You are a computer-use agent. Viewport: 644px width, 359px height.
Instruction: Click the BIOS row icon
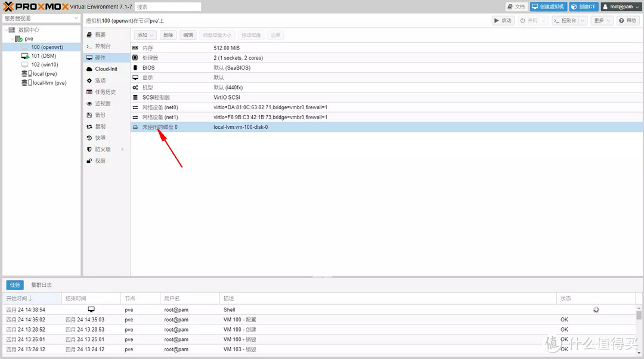point(135,68)
